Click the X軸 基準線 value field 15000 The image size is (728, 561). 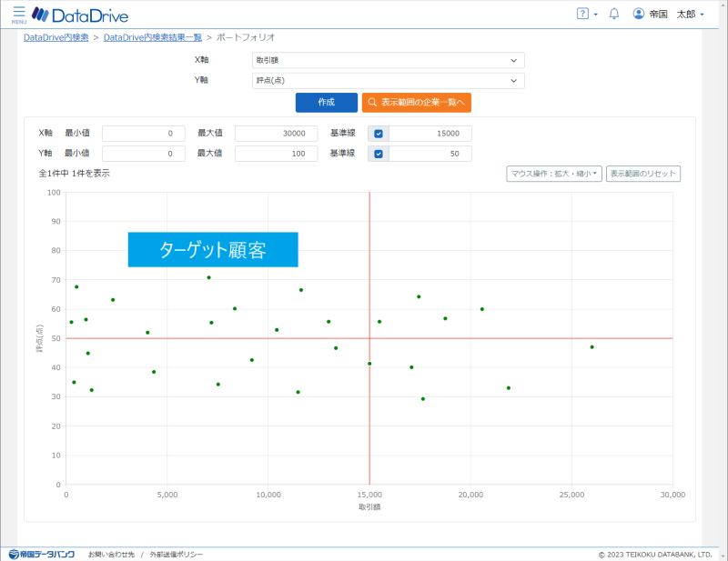(x=430, y=134)
